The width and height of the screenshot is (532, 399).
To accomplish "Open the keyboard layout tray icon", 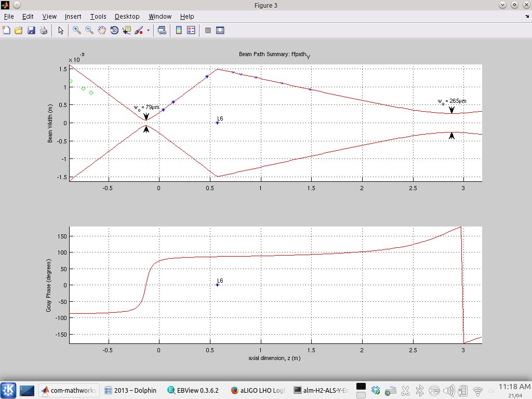I will pos(391,391).
